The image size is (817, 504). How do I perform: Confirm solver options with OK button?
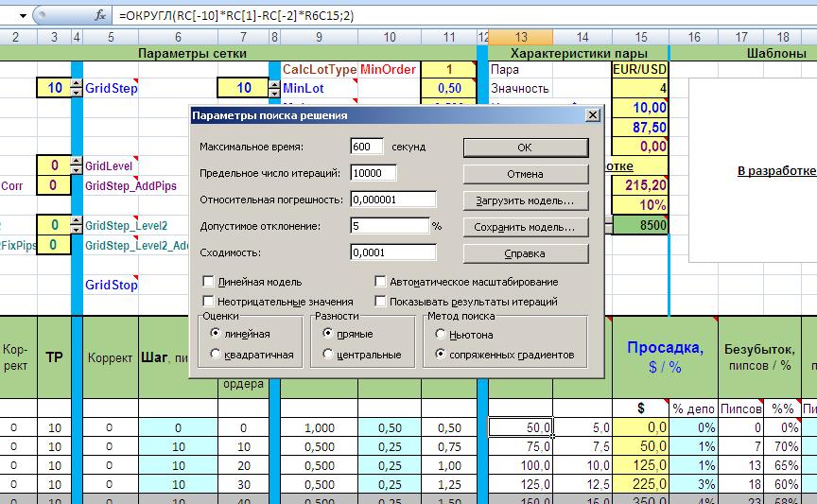tap(526, 148)
